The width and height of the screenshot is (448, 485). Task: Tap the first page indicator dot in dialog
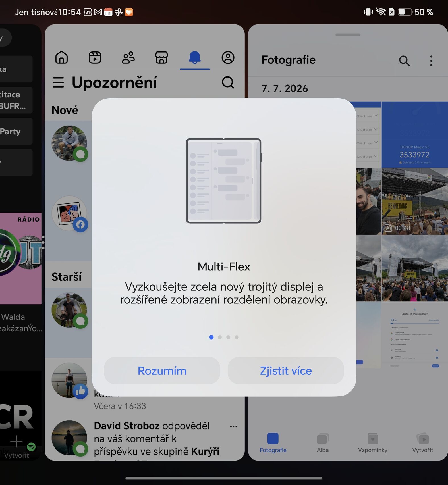click(211, 337)
